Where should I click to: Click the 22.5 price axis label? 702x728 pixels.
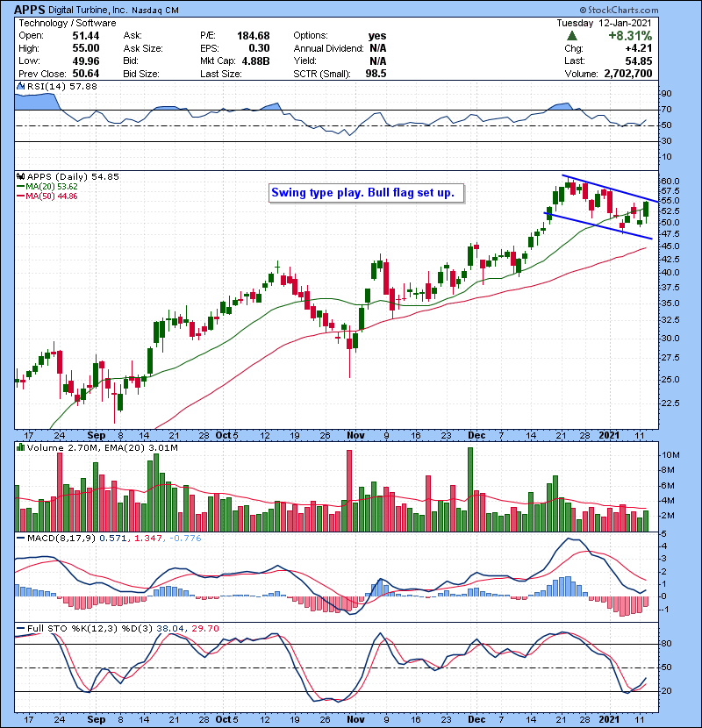coord(670,403)
